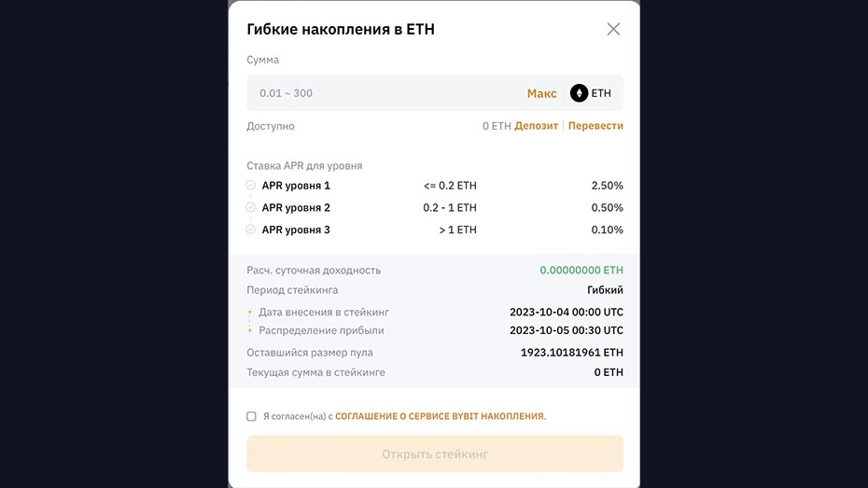Click the Макс button to fill maximum amount
Viewport: 868px width, 488px height.
[541, 93]
